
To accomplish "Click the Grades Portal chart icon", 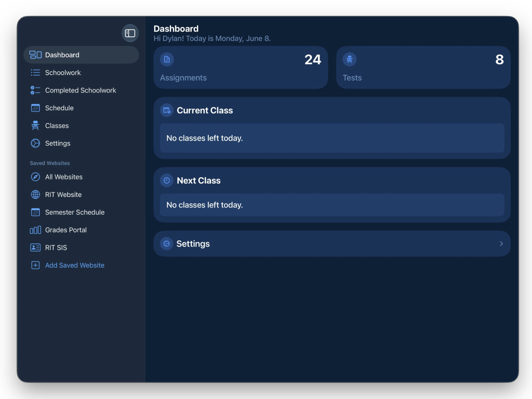I will [x=35, y=230].
